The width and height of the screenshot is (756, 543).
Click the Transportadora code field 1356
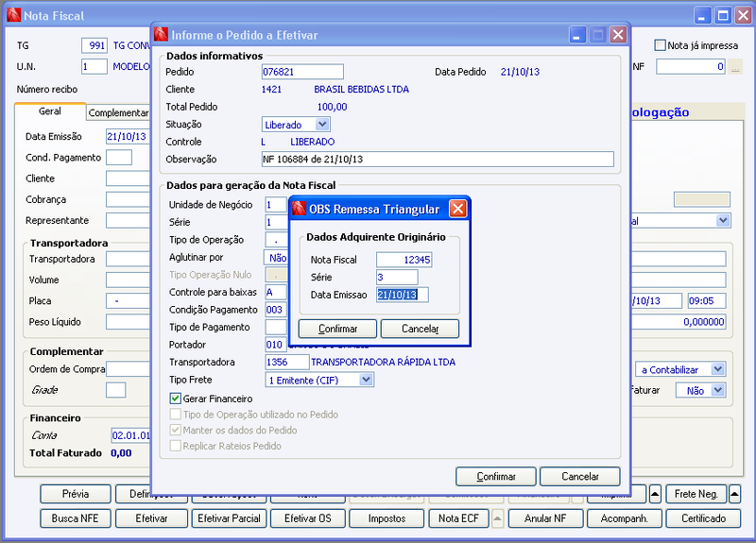tap(287, 362)
